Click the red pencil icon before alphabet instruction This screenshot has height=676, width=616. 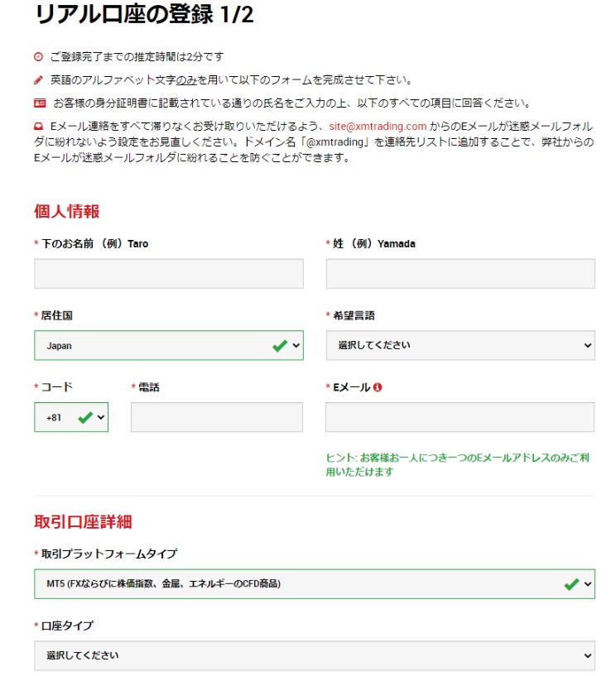tap(38, 79)
